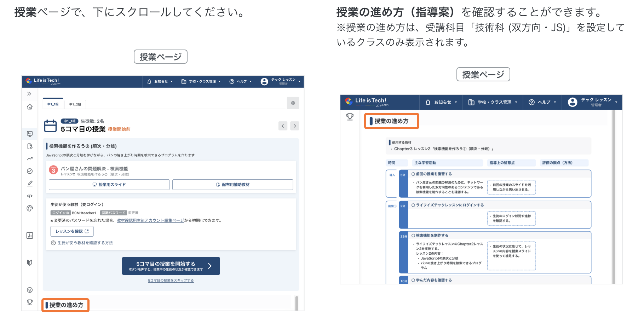Go to previous lesson with left arrow

(x=283, y=126)
